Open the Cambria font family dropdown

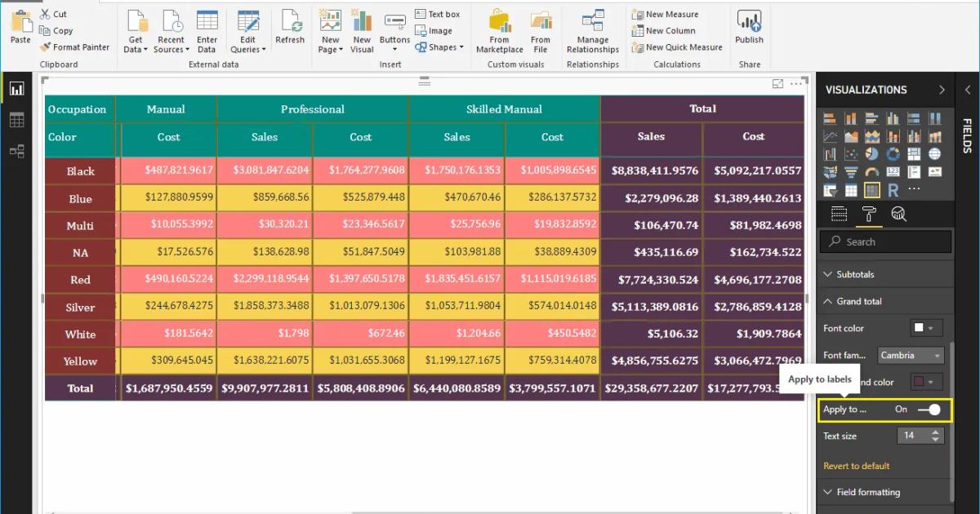pos(910,356)
